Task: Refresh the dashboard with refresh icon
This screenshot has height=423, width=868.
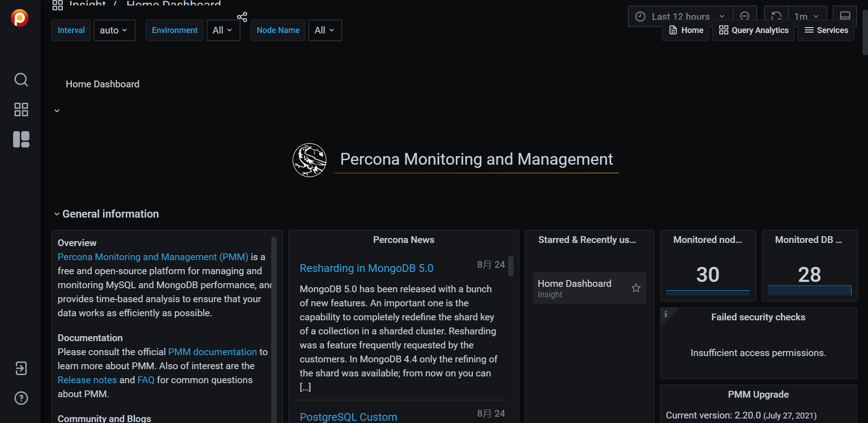Action: [x=776, y=16]
